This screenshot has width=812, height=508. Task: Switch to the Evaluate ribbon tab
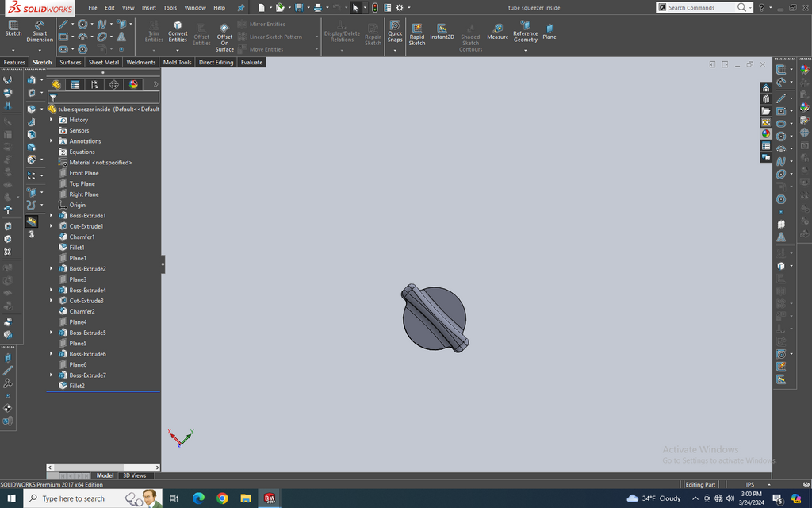point(251,62)
